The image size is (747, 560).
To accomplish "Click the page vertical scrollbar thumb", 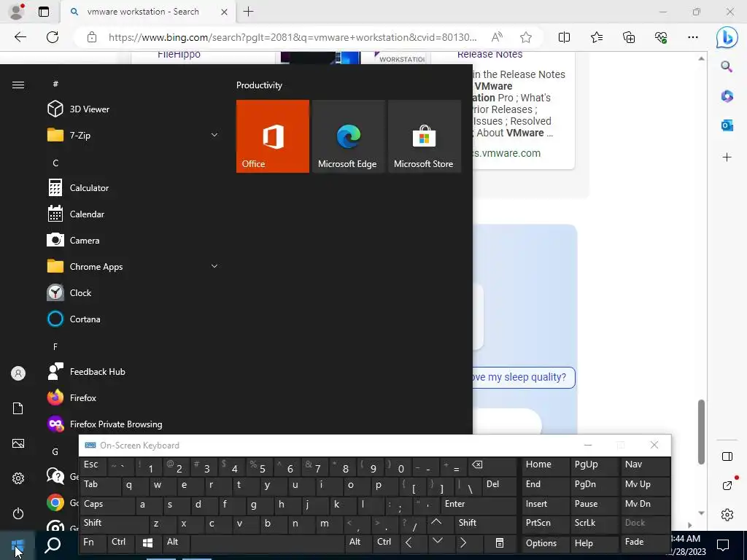I will (701, 432).
